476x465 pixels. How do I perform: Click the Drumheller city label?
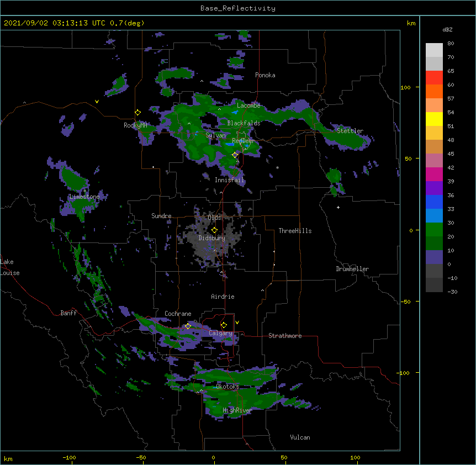pyautogui.click(x=352, y=269)
